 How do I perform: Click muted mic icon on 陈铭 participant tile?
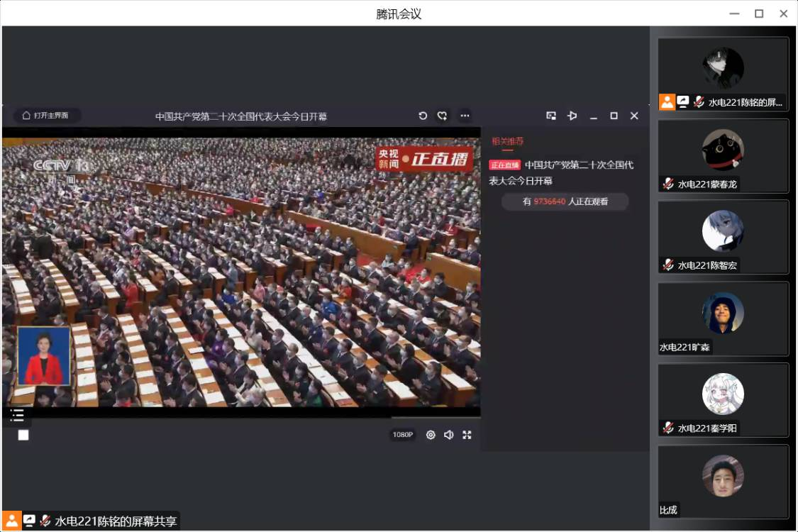pyautogui.click(x=699, y=102)
